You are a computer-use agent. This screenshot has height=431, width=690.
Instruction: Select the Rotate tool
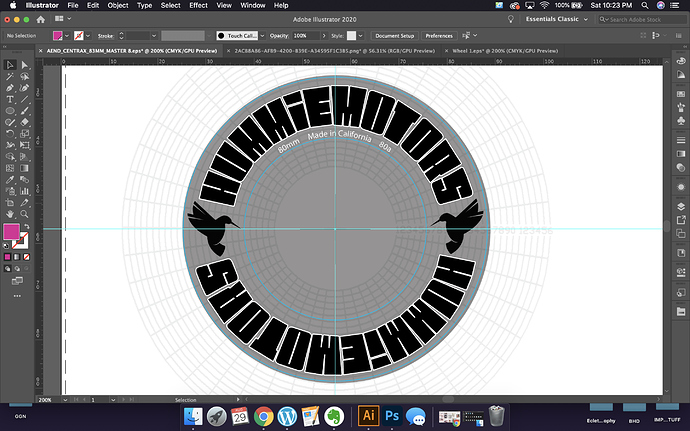(x=10, y=134)
